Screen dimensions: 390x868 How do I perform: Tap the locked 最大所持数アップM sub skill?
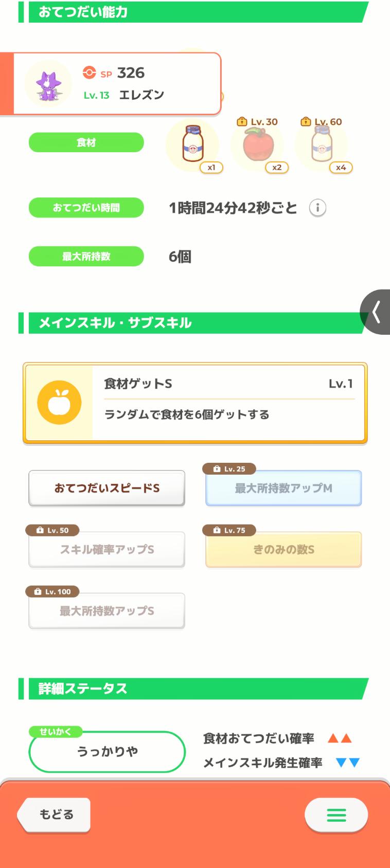tap(283, 488)
